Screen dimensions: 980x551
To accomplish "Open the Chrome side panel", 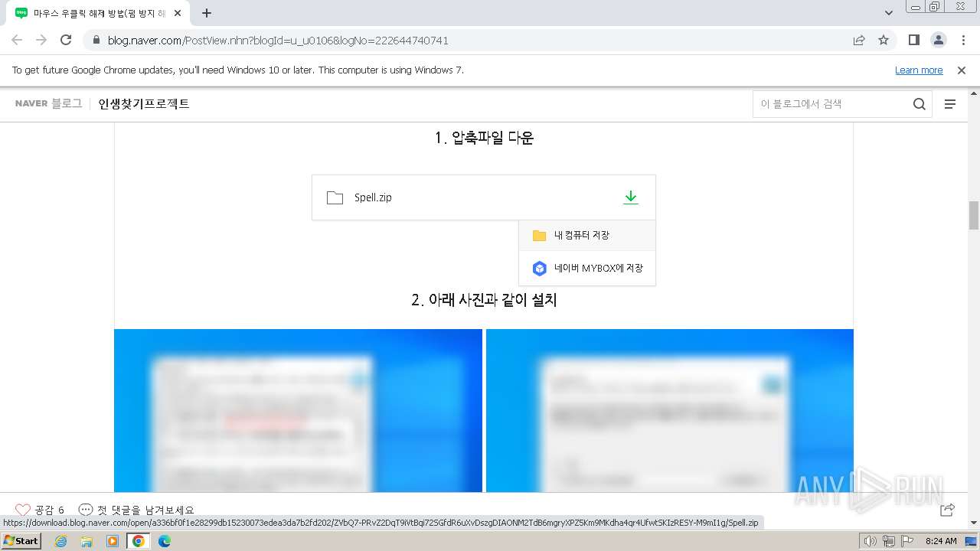I will (x=914, y=40).
